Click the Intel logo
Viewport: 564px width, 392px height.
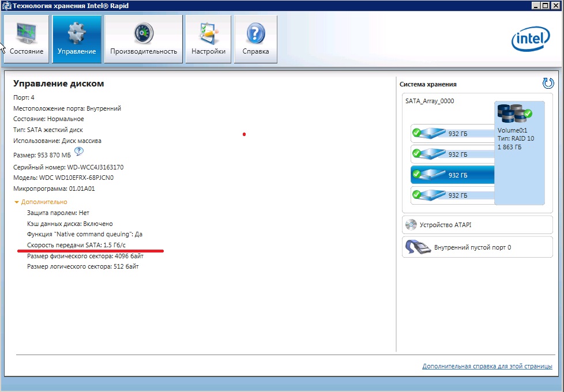click(531, 39)
